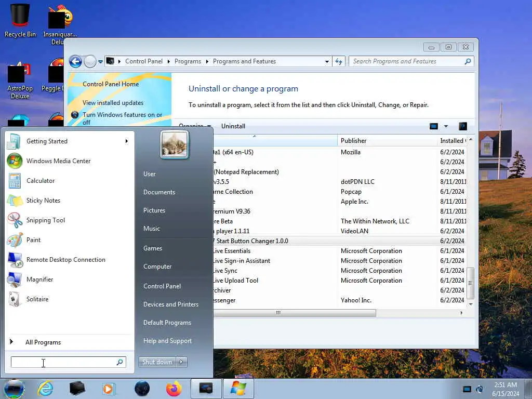Open View installed updates link
This screenshot has width=532, height=399.
[113, 103]
